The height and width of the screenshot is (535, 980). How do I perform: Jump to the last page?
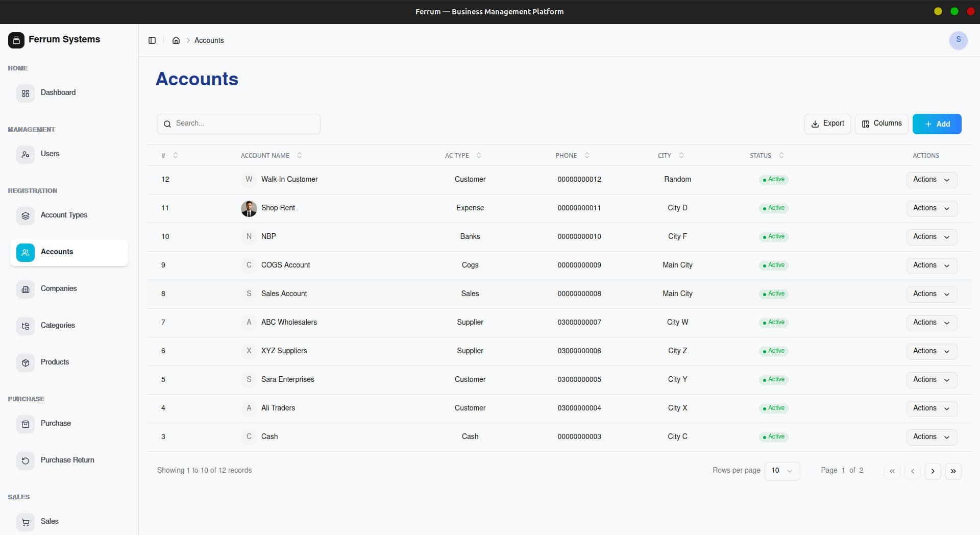(x=953, y=471)
